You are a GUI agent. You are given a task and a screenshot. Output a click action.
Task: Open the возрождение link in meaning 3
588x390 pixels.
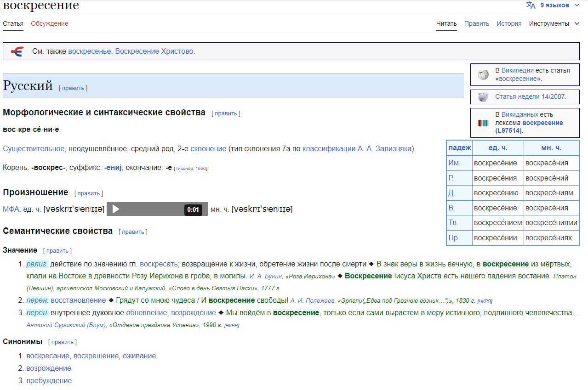(x=194, y=313)
